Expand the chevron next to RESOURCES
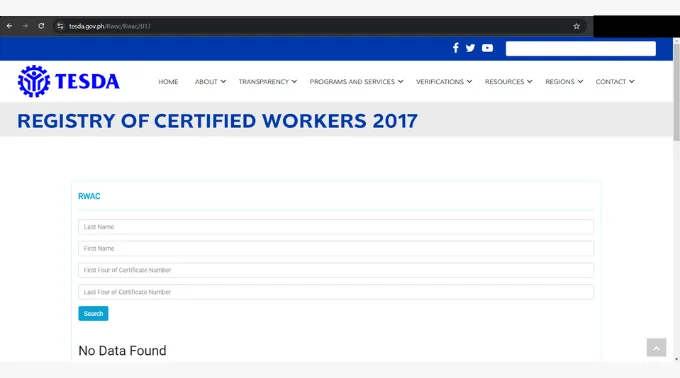 pos(530,81)
